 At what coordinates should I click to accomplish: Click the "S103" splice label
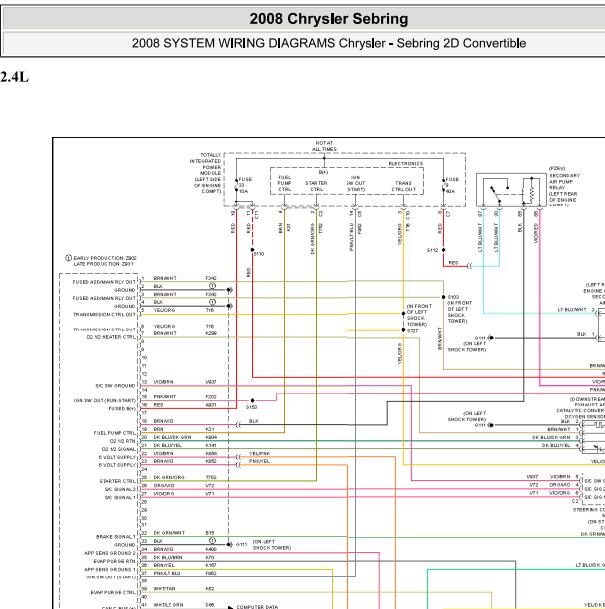point(453,297)
